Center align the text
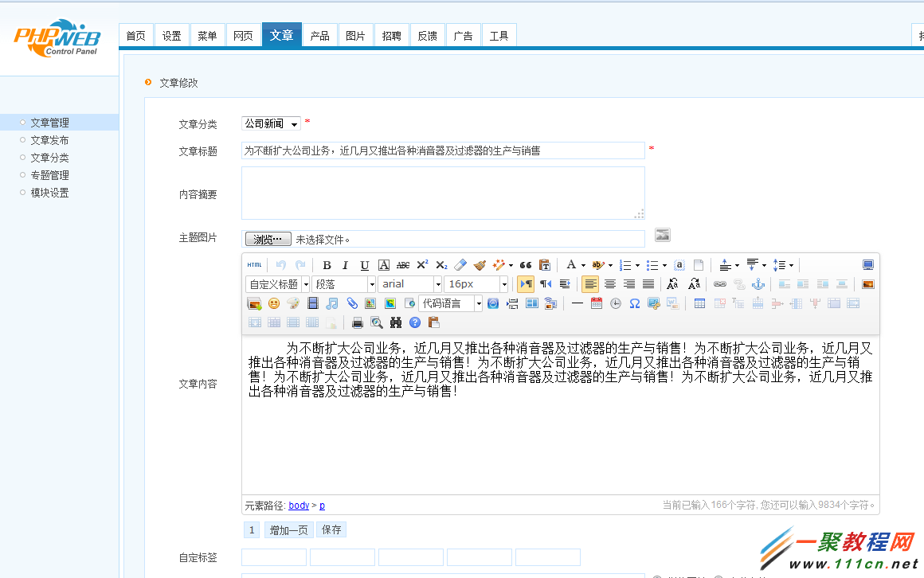 click(x=610, y=284)
